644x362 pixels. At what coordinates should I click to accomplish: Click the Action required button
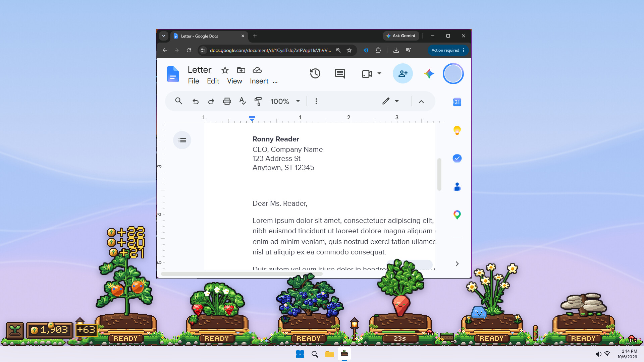coord(448,50)
